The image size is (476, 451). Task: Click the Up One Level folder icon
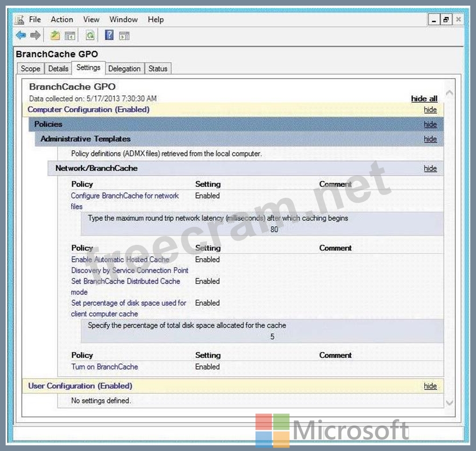55,36
